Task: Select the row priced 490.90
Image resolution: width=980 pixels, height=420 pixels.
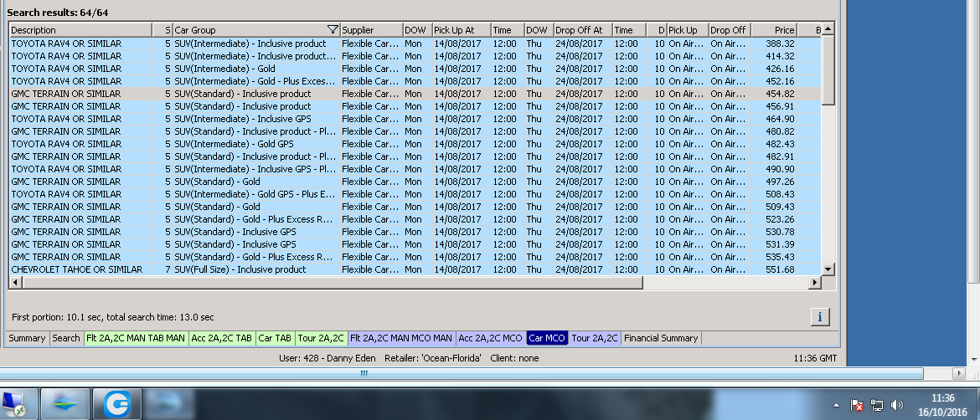Action: [415, 168]
